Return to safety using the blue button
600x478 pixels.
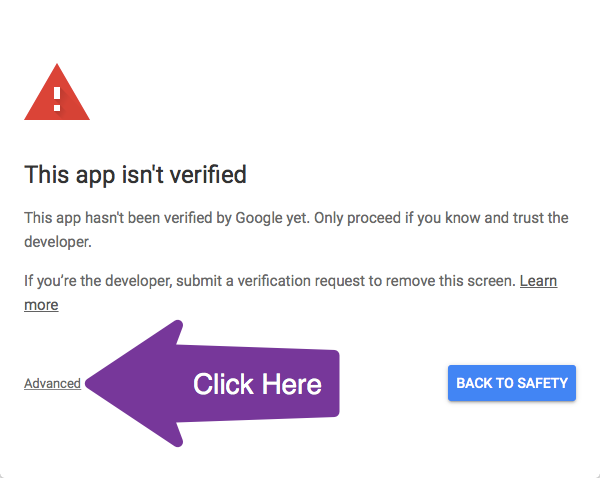(512, 383)
